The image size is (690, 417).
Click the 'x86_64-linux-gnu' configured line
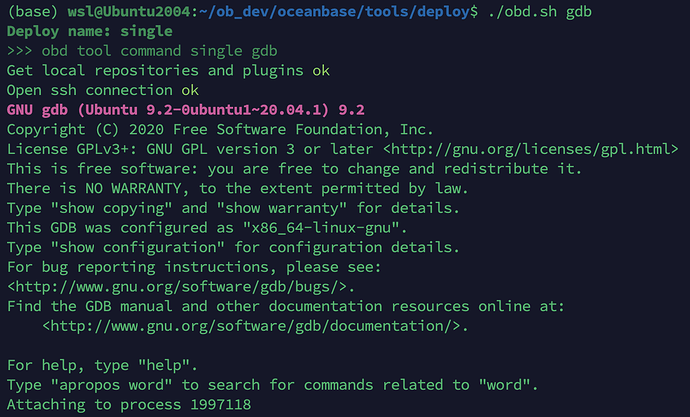click(x=207, y=227)
